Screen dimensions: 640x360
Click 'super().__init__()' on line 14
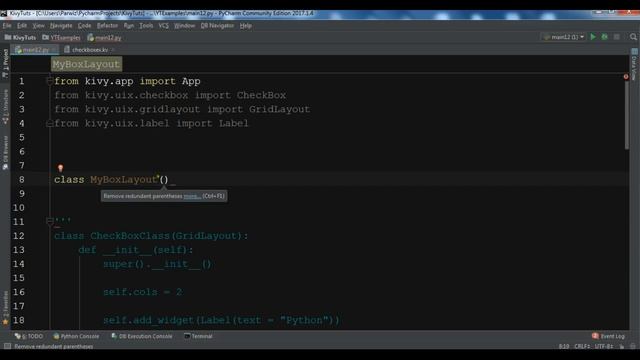point(157,264)
